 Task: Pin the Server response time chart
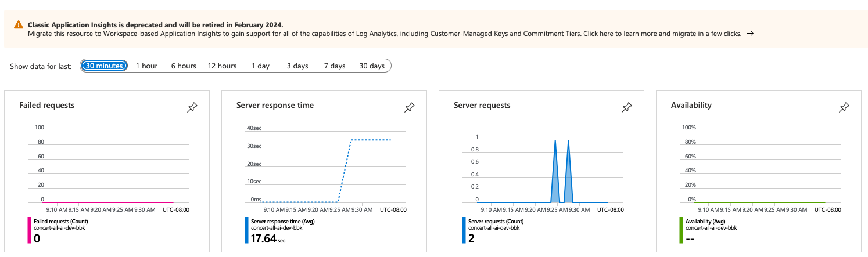[x=410, y=107]
